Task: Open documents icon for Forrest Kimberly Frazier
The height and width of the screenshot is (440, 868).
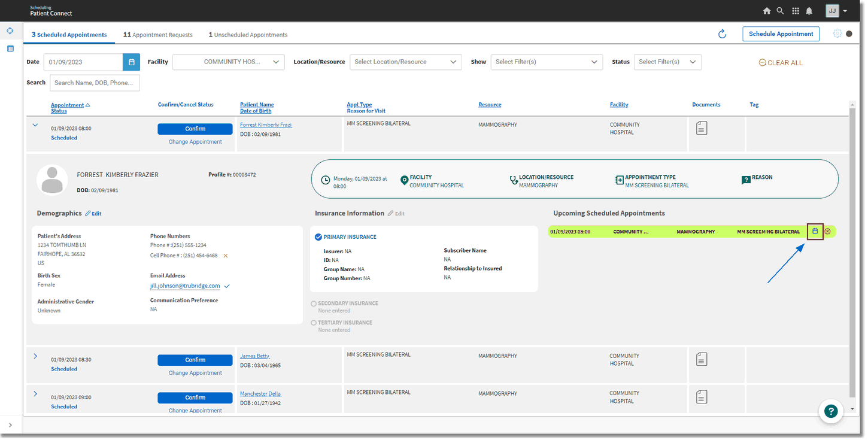Action: (x=702, y=128)
